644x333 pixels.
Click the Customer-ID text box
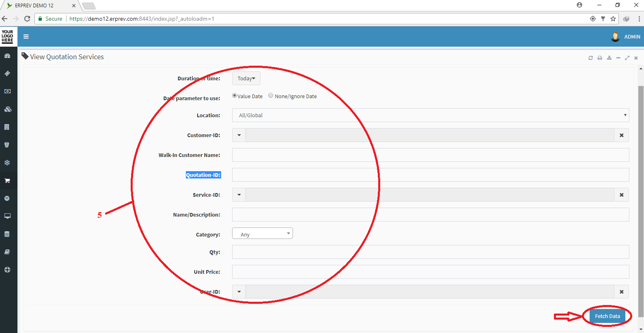click(430, 135)
